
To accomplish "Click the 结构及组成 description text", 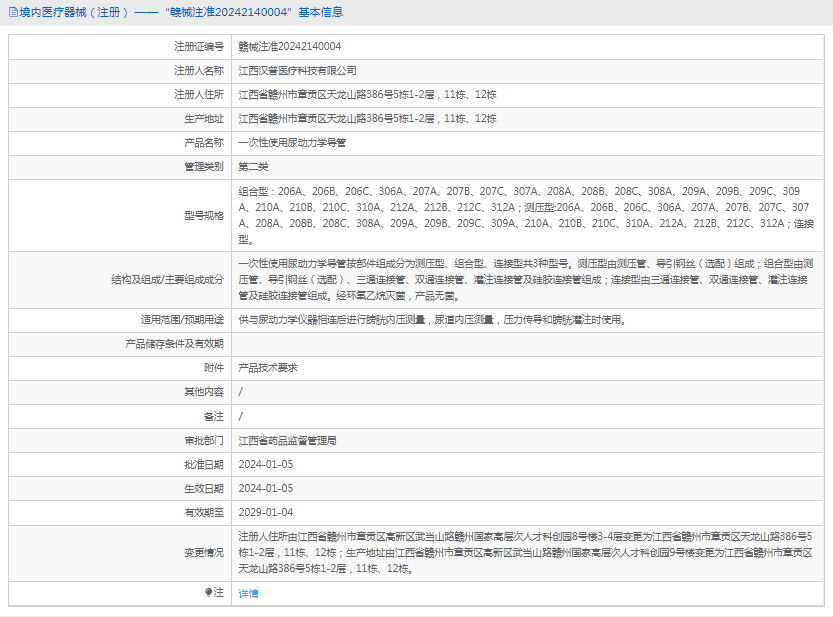I will (x=526, y=280).
